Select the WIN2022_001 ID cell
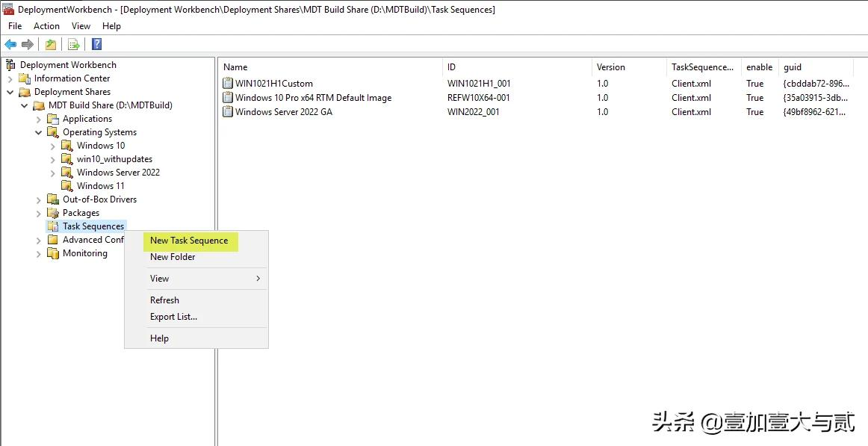 (x=474, y=112)
